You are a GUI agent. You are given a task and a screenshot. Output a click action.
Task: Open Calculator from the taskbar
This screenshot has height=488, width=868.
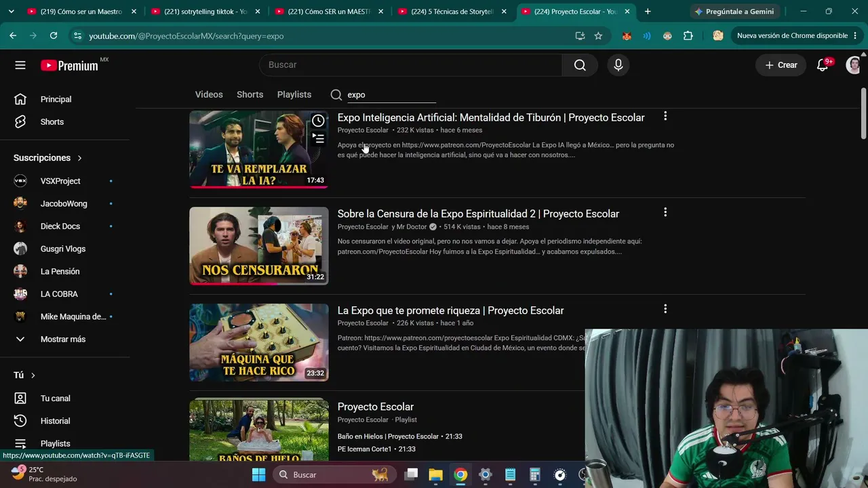tap(535, 474)
